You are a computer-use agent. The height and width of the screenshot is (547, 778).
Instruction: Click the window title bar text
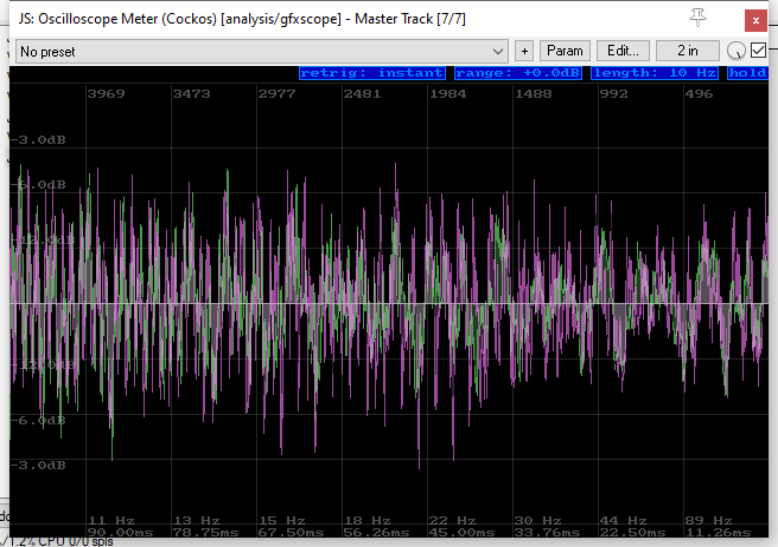click(242, 19)
